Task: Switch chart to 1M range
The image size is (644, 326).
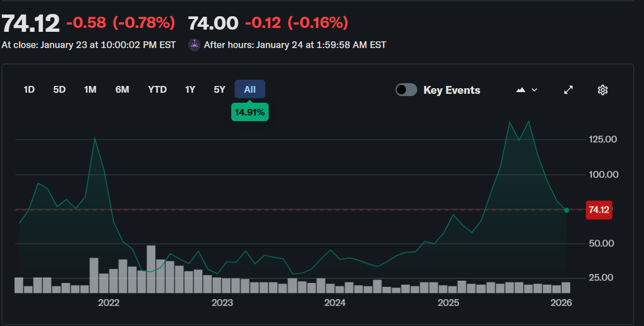Action: click(x=90, y=89)
